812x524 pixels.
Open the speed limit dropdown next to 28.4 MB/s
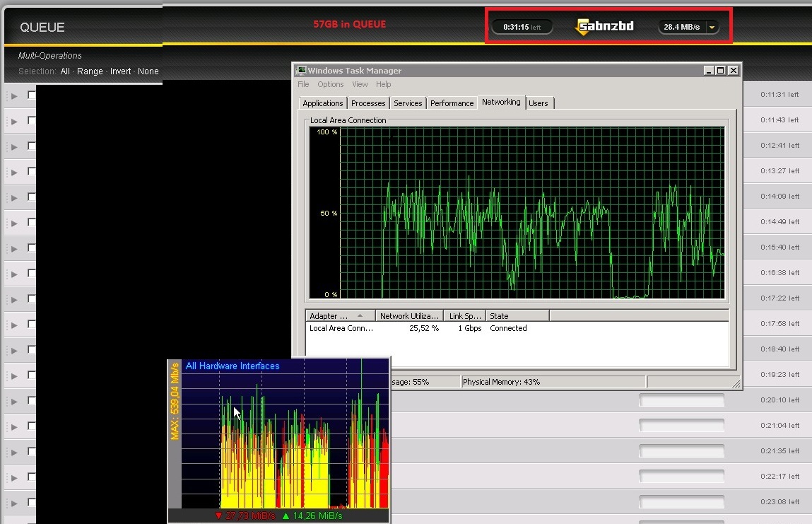pos(712,27)
